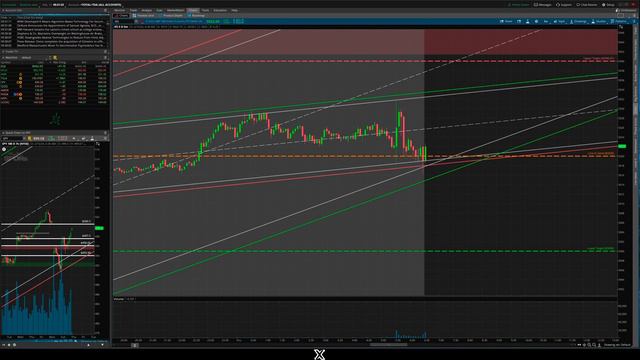Open the time frame dropdown

546,21
